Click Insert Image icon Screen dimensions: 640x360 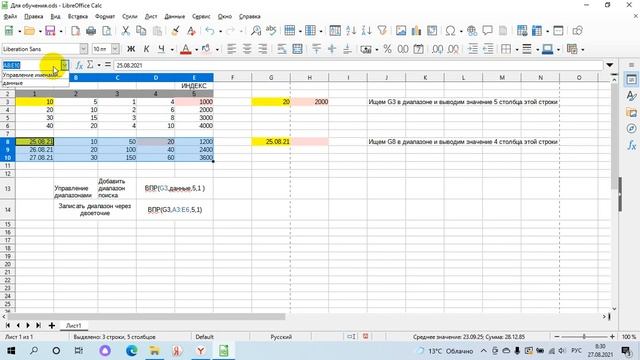point(401,31)
